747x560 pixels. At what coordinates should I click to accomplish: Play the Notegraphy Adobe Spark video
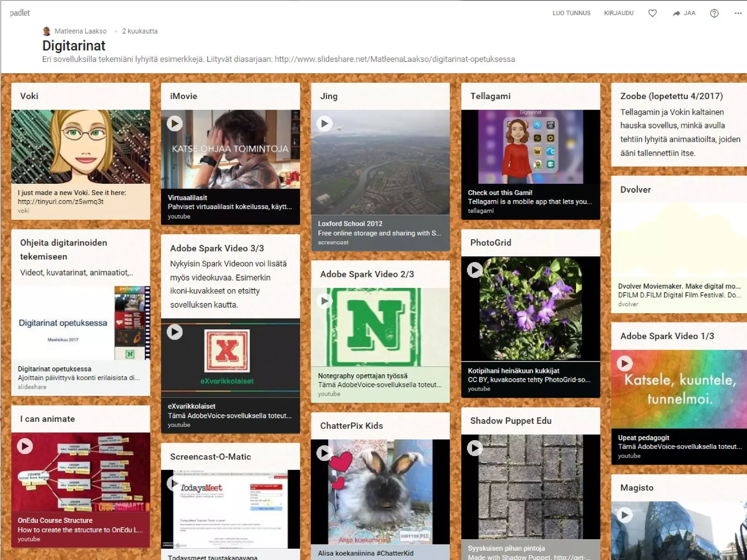tap(325, 301)
